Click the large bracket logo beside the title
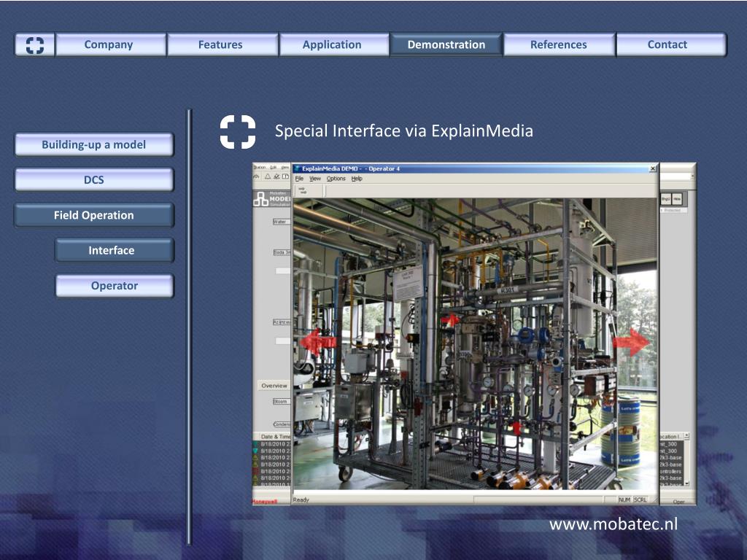 pos(238,132)
